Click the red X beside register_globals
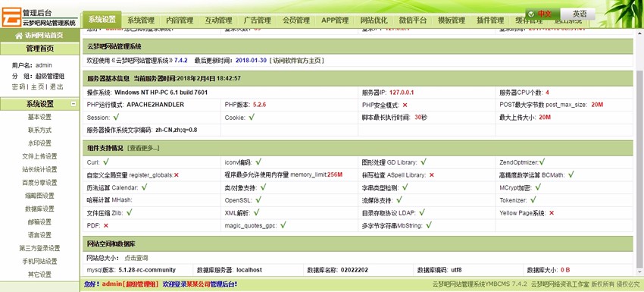Screen dimensions: 644x292 [177, 175]
